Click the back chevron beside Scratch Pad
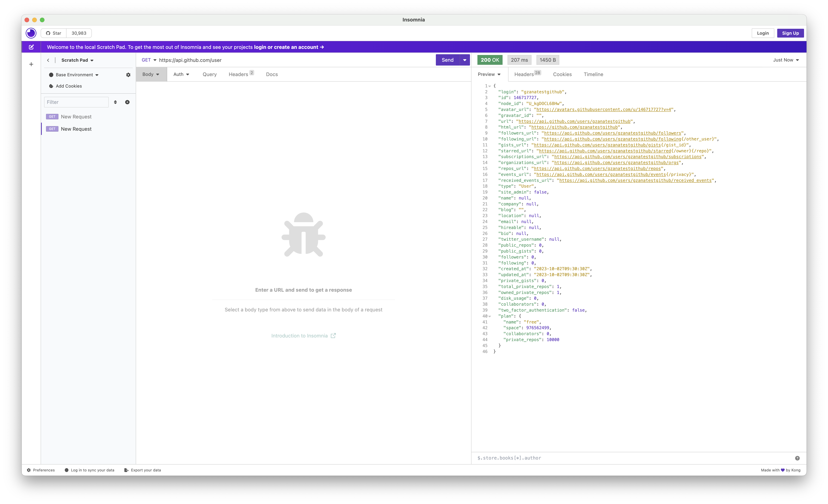 pyautogui.click(x=48, y=60)
